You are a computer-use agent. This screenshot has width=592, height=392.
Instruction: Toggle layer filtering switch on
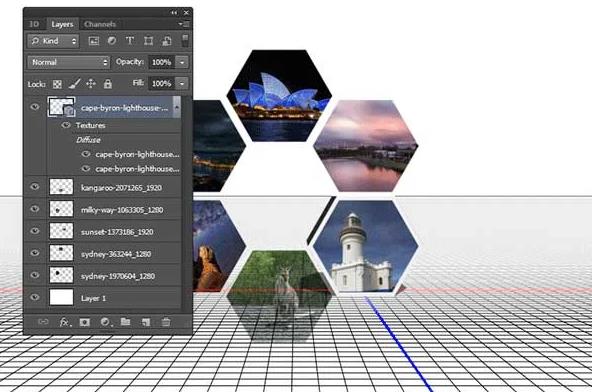pyautogui.click(x=185, y=41)
